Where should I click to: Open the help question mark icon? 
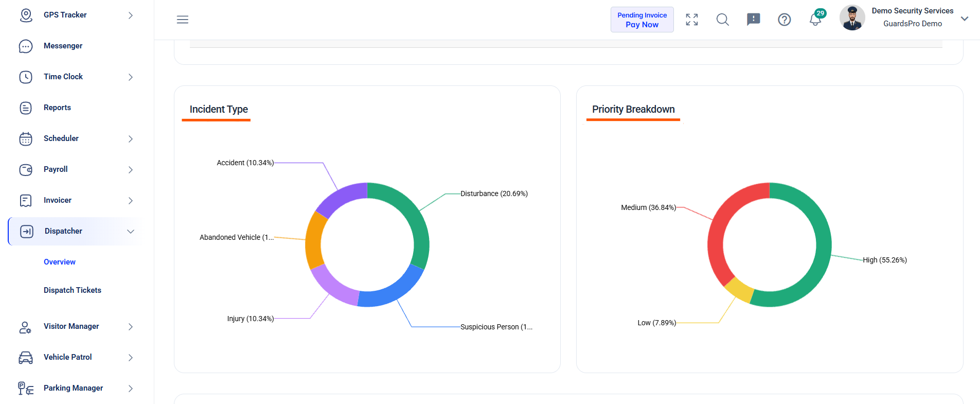coord(785,20)
